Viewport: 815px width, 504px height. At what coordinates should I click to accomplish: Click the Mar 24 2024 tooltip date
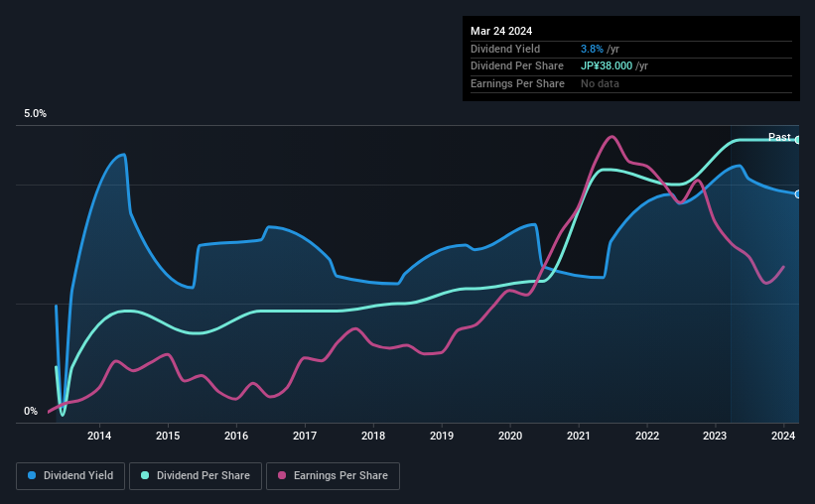point(502,30)
